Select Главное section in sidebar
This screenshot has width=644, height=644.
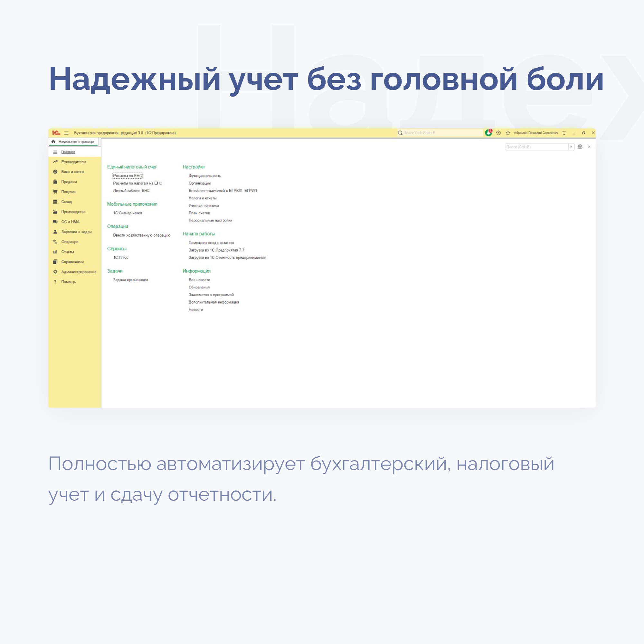75,152
